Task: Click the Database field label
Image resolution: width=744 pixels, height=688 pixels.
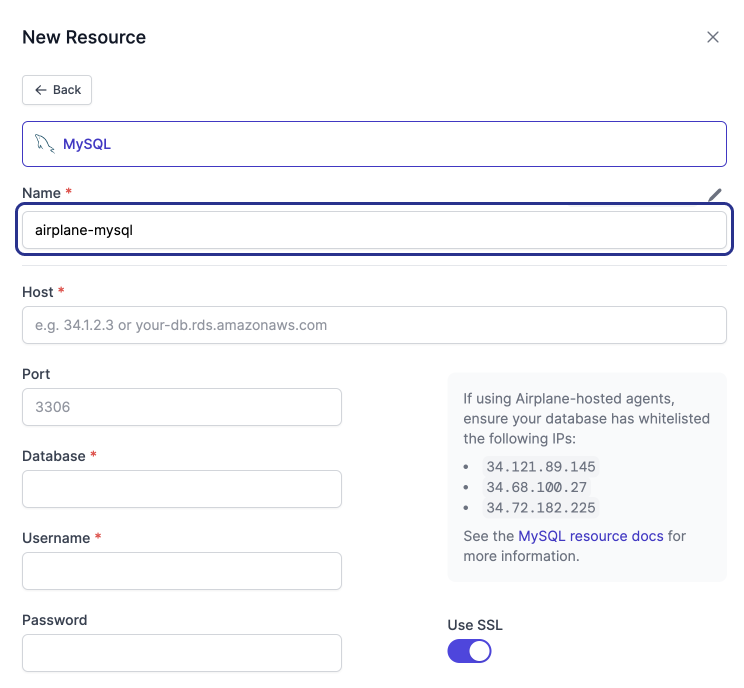Action: click(54, 456)
